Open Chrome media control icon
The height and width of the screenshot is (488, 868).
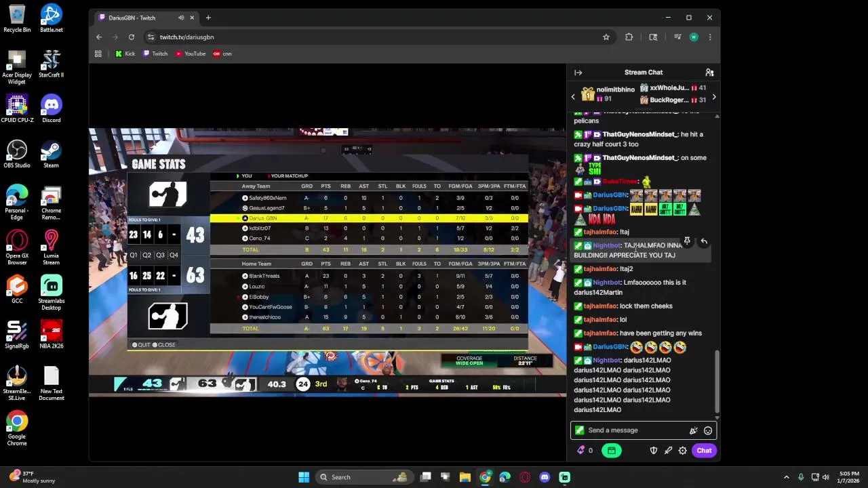[x=677, y=37]
